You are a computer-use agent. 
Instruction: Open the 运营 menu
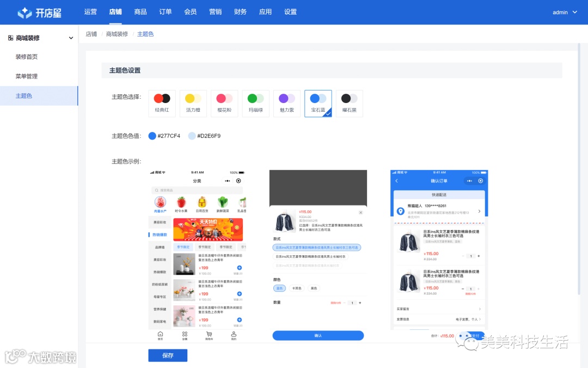click(90, 11)
